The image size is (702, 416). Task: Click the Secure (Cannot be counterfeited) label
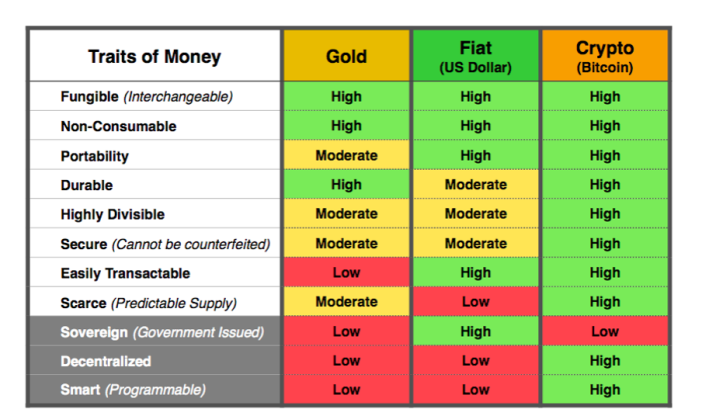166,244
